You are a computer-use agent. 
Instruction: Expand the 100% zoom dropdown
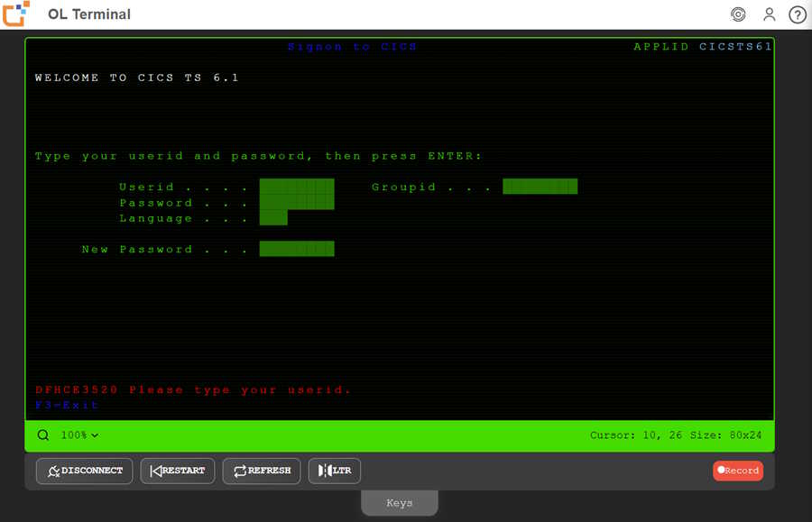(x=79, y=435)
